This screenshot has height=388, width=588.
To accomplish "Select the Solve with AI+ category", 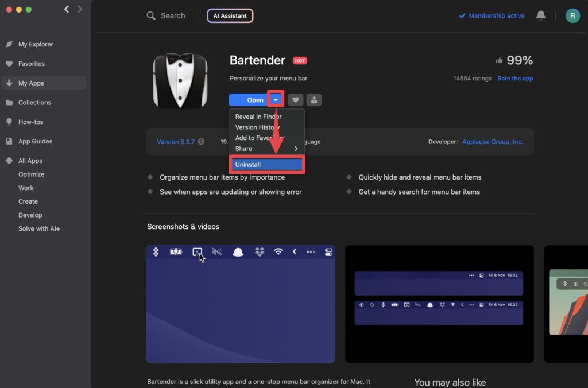I will point(39,228).
